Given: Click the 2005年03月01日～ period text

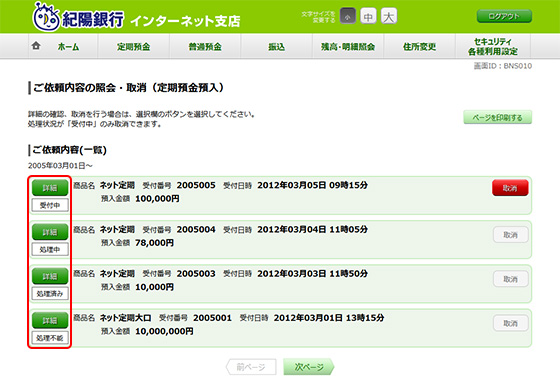Looking at the screenshot, I should coord(60,166).
